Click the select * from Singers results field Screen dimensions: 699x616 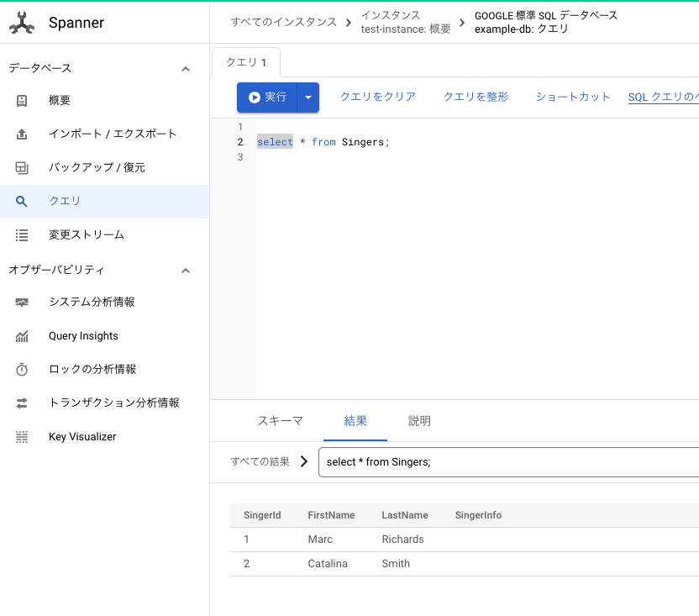[x=508, y=462]
